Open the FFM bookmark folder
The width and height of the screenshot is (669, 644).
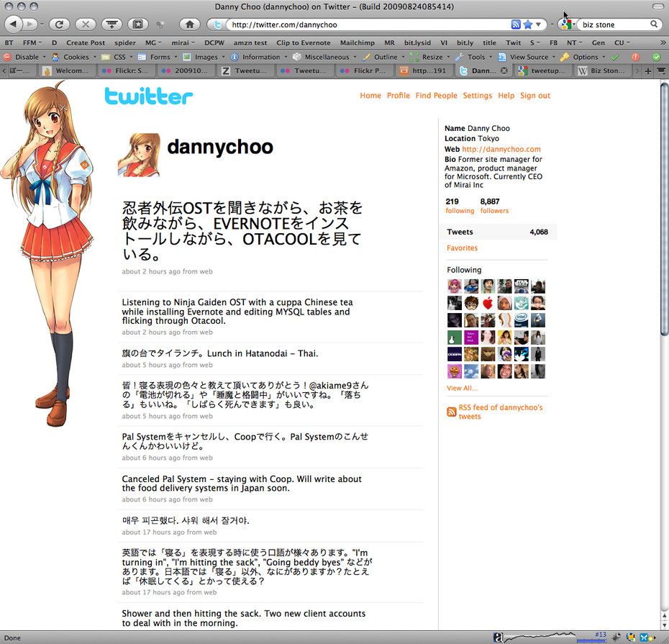tap(32, 42)
